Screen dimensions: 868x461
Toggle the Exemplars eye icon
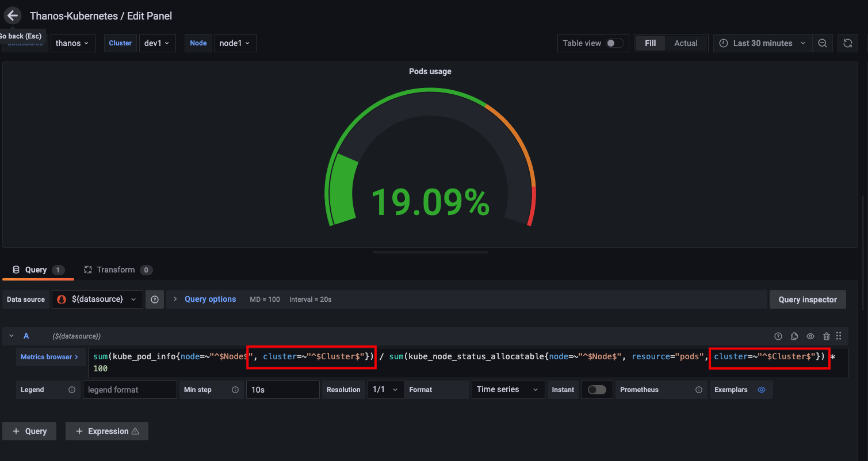(762, 390)
